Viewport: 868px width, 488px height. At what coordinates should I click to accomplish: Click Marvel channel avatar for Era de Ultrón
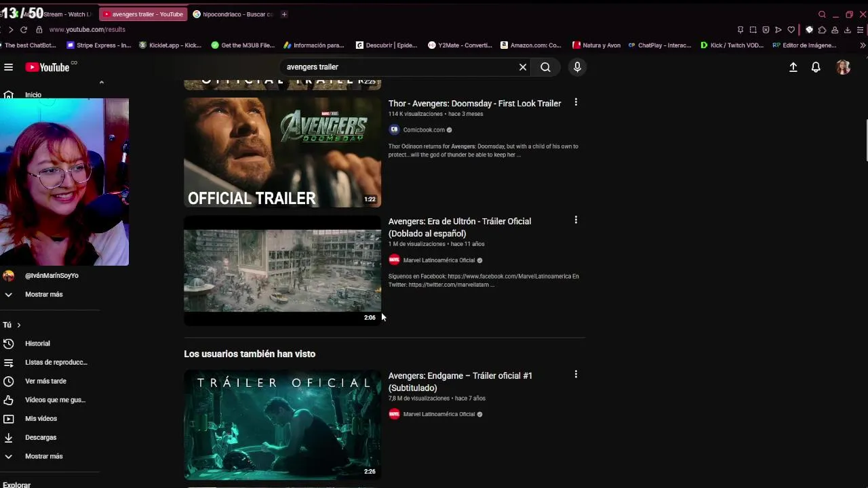[x=394, y=260]
